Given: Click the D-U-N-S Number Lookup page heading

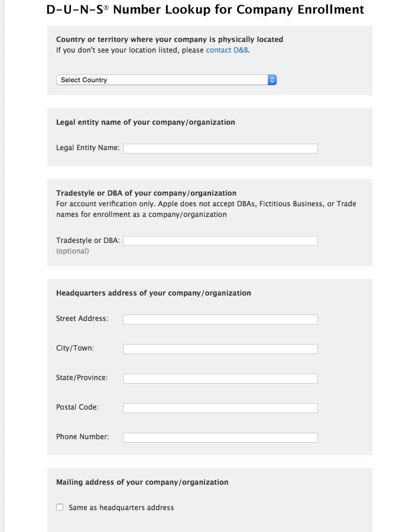Looking at the screenshot, I should pyautogui.click(x=205, y=10).
